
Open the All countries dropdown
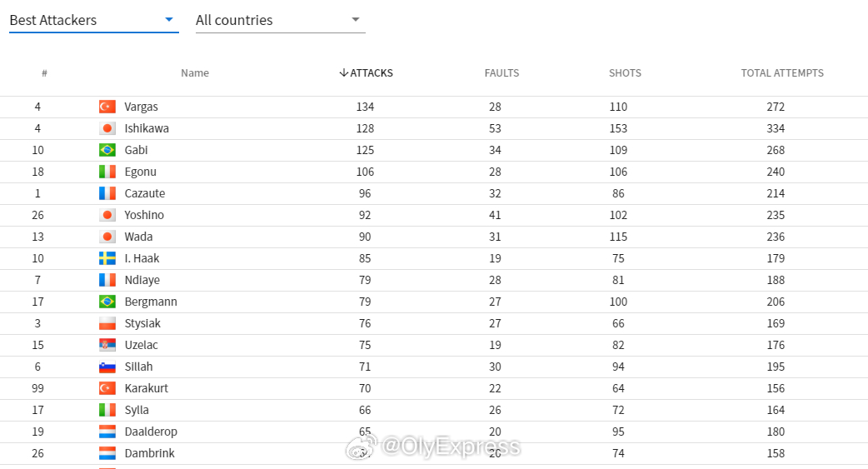[x=280, y=21]
